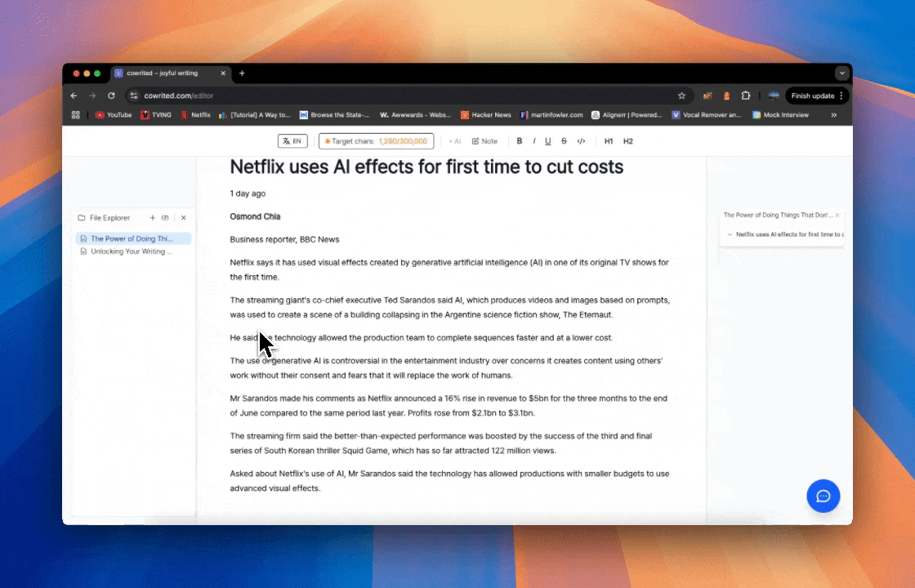Screen dimensions: 915x588
Task: Show more bookmarks with the chevron
Action: (834, 115)
